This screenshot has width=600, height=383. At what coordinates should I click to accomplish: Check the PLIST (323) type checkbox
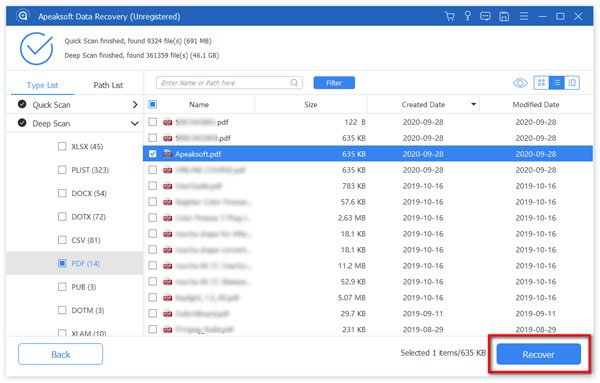click(62, 169)
